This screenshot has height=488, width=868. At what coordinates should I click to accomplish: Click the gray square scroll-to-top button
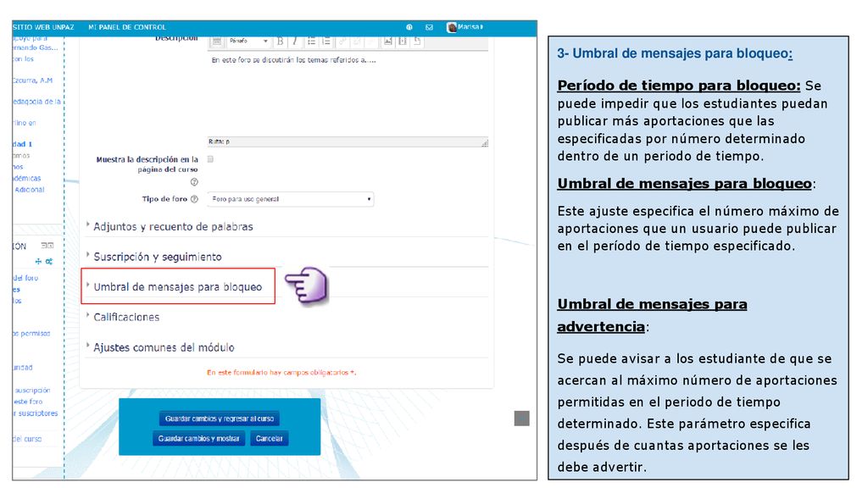tap(521, 419)
